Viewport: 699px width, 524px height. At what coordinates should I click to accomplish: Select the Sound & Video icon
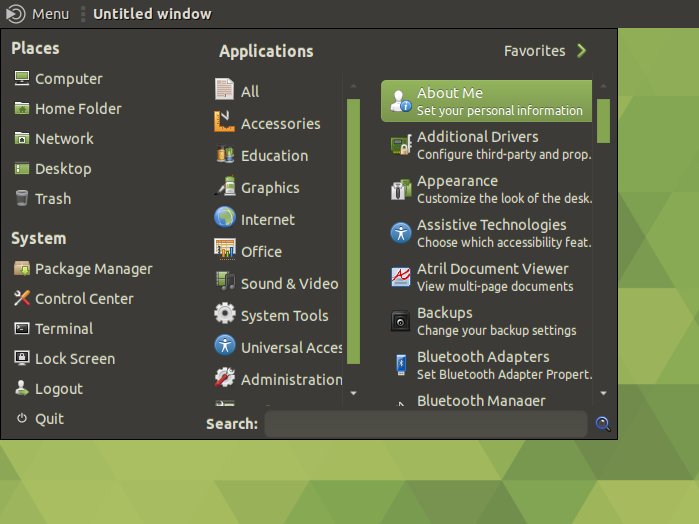[x=225, y=281]
